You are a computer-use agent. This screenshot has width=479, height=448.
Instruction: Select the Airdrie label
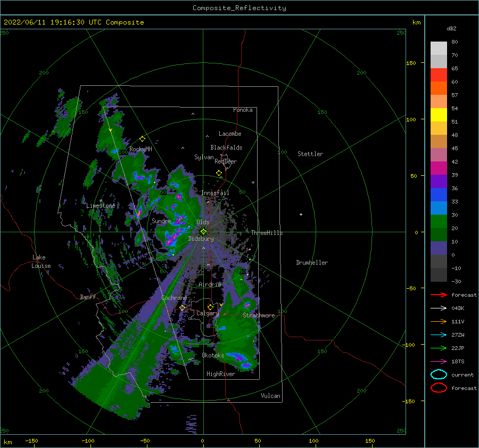[210, 284]
